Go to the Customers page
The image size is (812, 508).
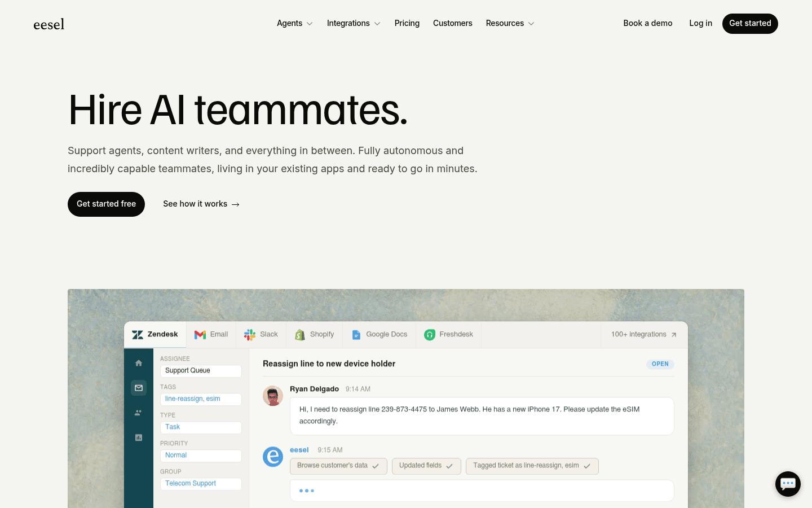(453, 23)
